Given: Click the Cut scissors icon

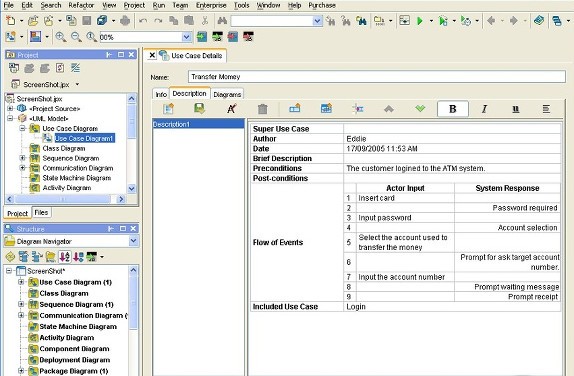Looking at the screenshot, I should point(205,21).
